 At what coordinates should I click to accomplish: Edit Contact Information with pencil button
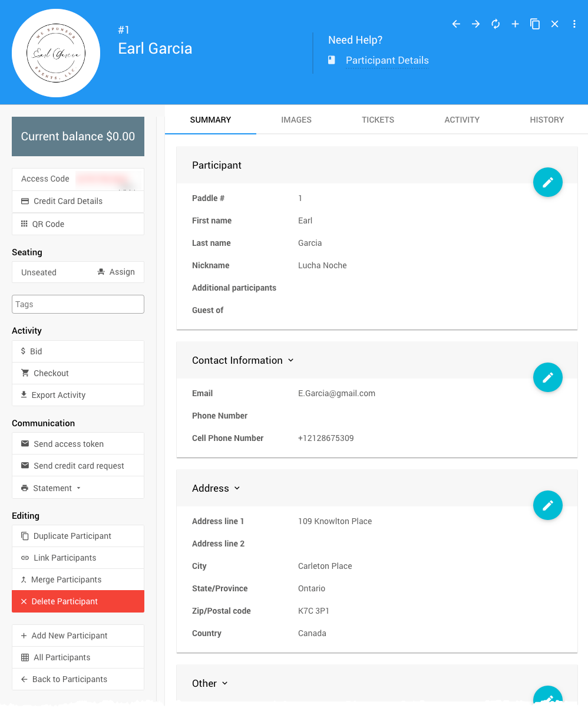coord(547,377)
